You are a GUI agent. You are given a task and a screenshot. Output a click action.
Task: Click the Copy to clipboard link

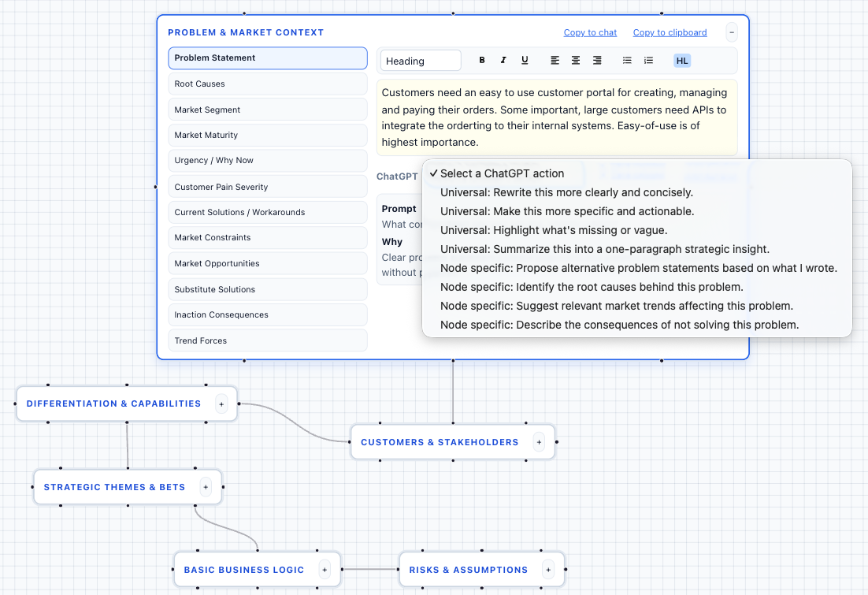[x=670, y=32]
